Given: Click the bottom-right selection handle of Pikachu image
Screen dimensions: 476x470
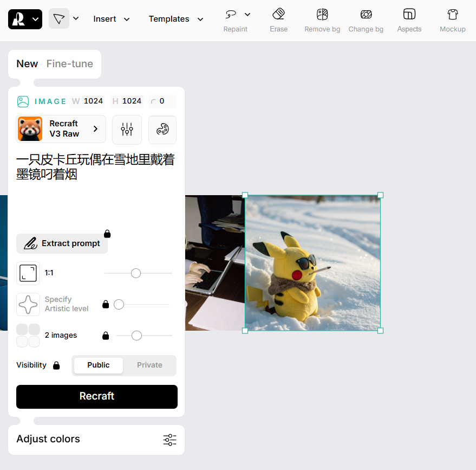Looking at the screenshot, I should 380,331.
